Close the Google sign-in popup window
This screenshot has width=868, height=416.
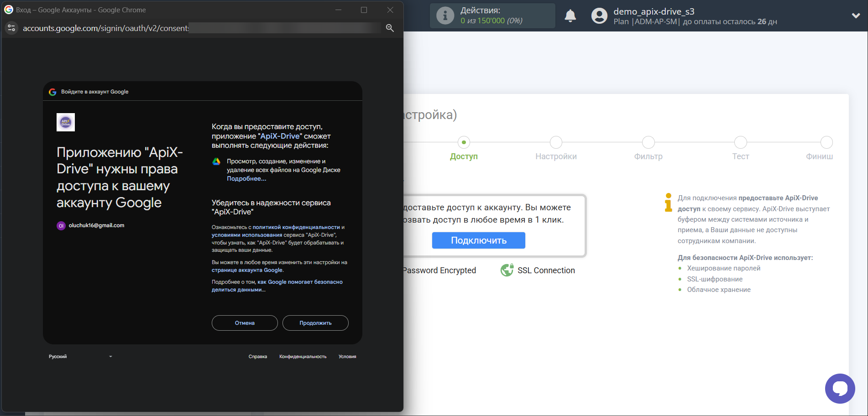[x=390, y=10]
